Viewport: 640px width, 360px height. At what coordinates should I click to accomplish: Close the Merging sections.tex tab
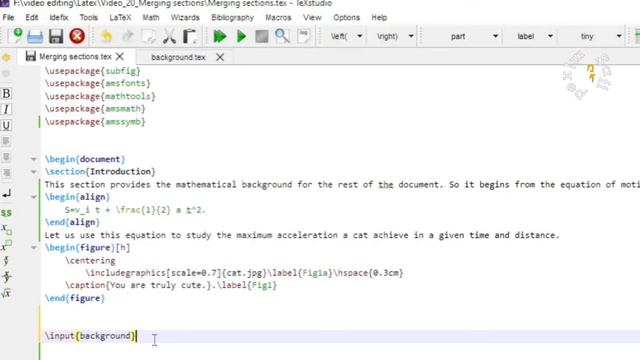click(x=120, y=56)
